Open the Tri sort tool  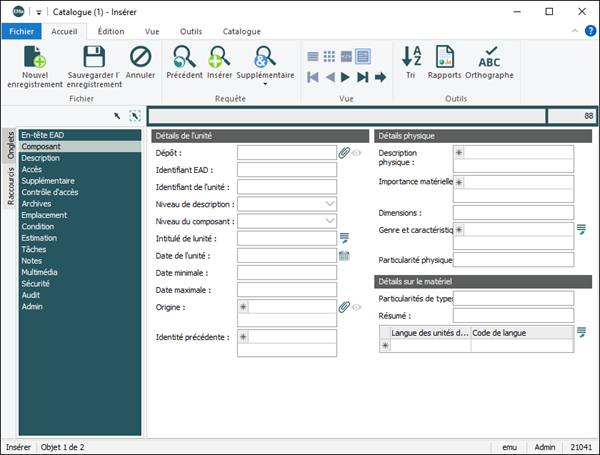point(412,57)
